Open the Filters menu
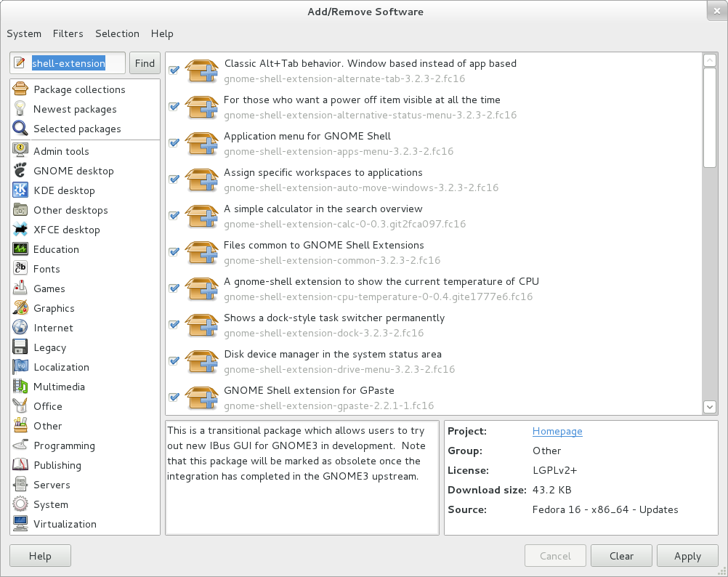The image size is (728, 577). pyautogui.click(x=68, y=33)
